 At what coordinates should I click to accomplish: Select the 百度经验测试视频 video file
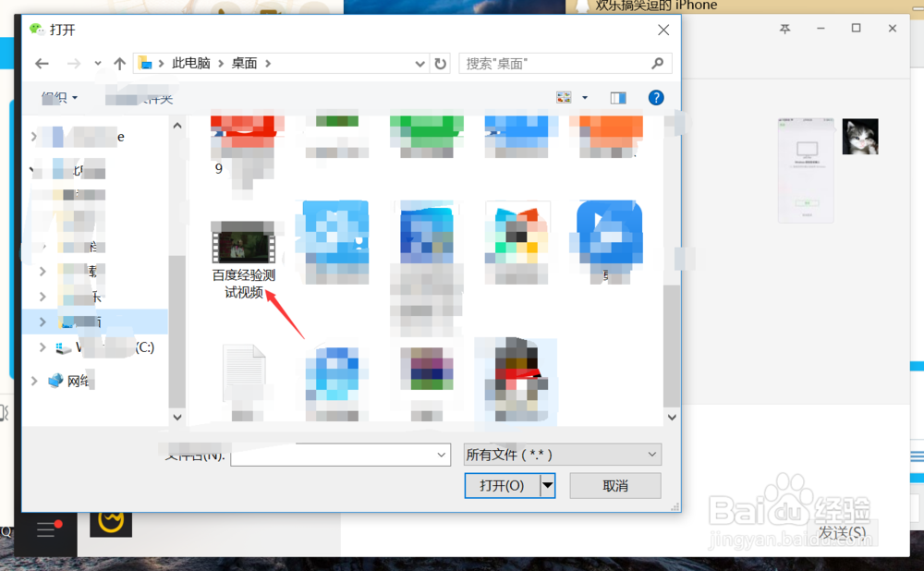coord(243,260)
